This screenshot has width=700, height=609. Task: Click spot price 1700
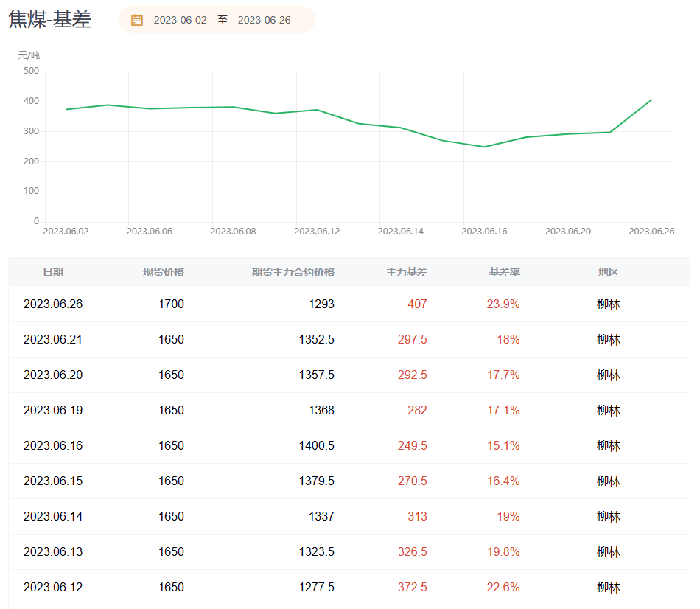tap(172, 304)
